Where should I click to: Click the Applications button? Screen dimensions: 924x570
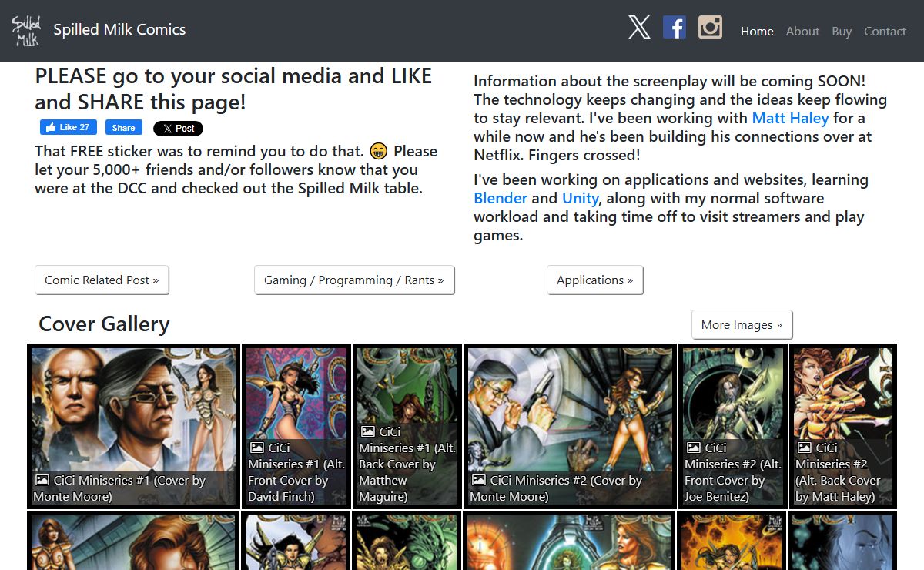(594, 280)
